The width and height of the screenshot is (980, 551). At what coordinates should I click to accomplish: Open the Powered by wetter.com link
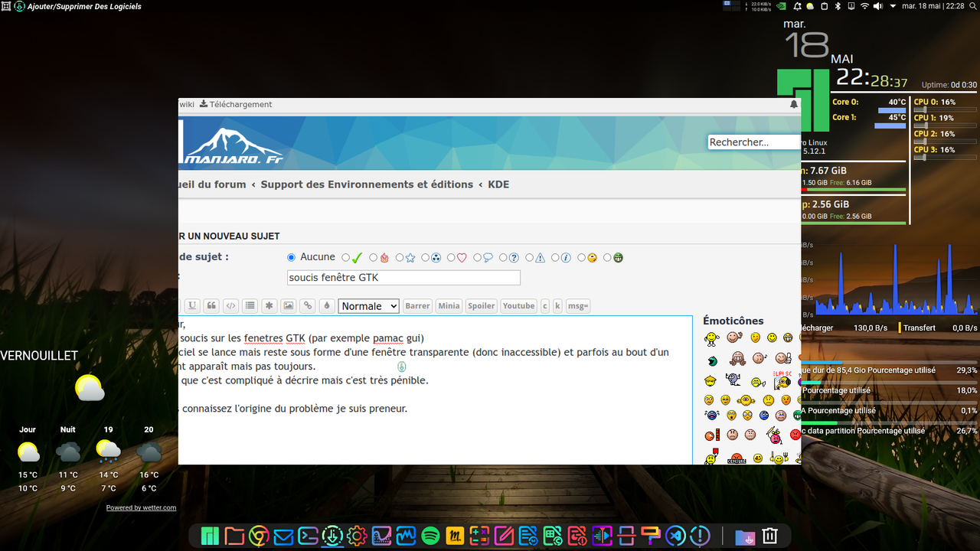[x=141, y=507]
